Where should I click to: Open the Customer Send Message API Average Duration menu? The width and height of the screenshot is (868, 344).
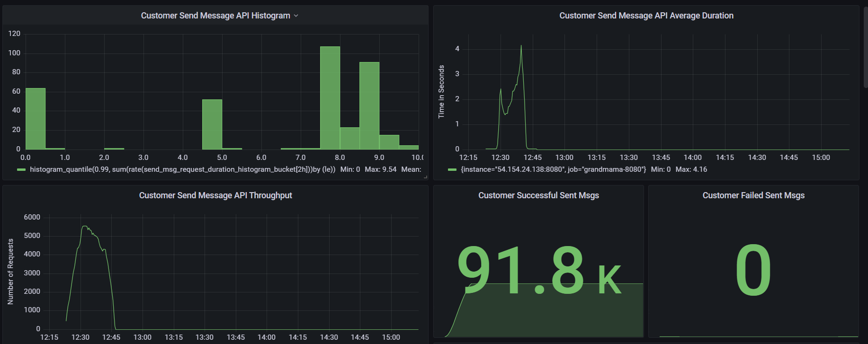(x=646, y=16)
